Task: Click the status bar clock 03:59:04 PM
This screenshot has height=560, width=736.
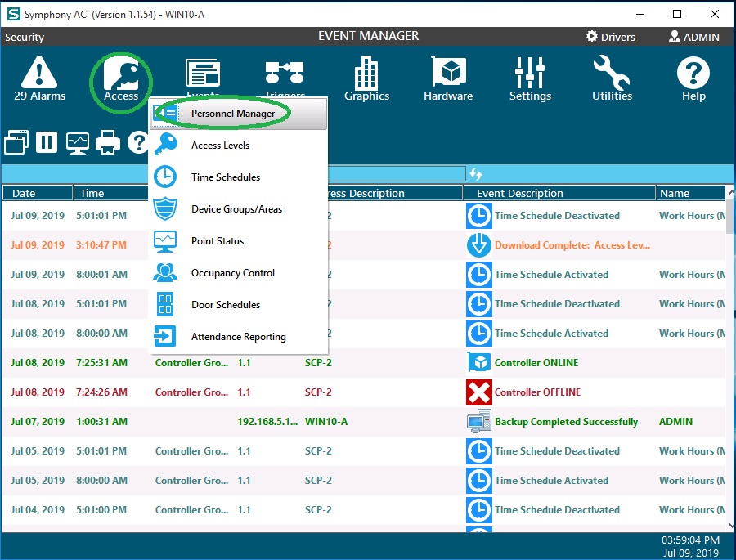Action: coord(690,540)
